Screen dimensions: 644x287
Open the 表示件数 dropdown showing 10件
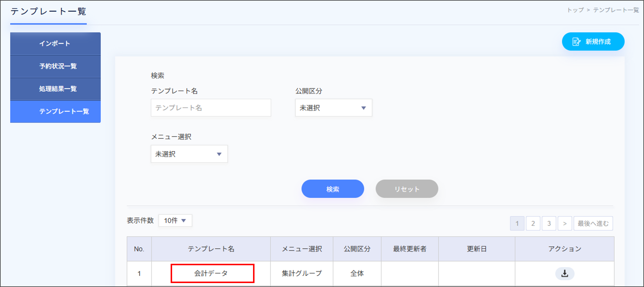(175, 221)
